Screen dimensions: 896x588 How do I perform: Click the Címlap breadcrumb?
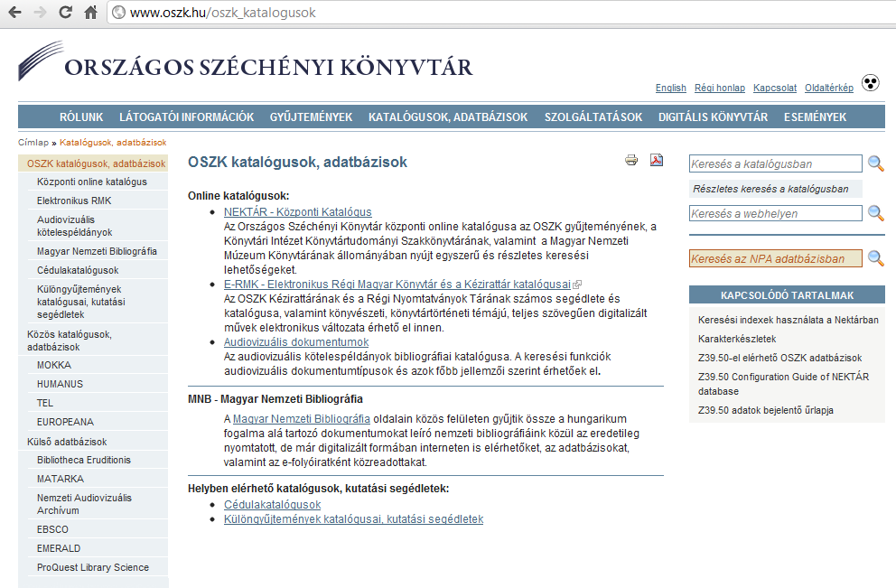(x=33, y=143)
